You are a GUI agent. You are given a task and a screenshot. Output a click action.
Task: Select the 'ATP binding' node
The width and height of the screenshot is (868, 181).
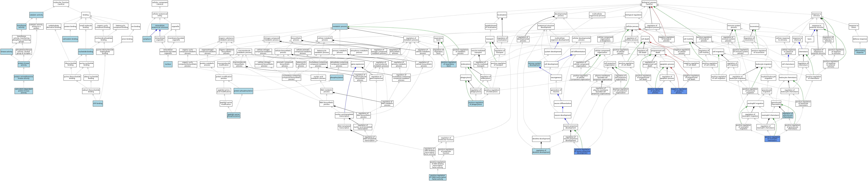[98, 104]
